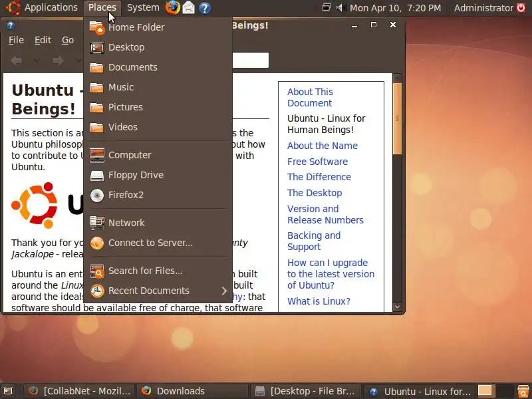The image size is (532, 399).
Task: Click the date and time clock
Action: point(395,8)
